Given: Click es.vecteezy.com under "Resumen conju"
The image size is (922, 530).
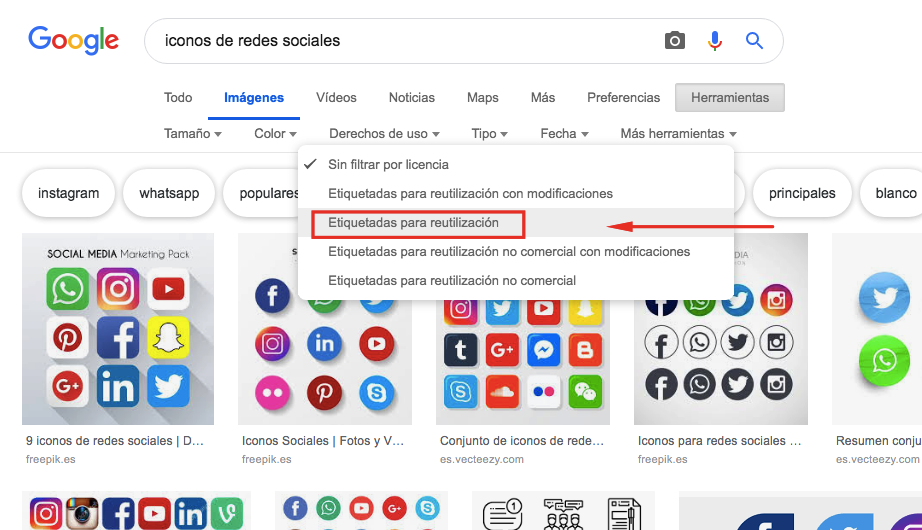Looking at the screenshot, I should pyautogui.click(x=877, y=459).
